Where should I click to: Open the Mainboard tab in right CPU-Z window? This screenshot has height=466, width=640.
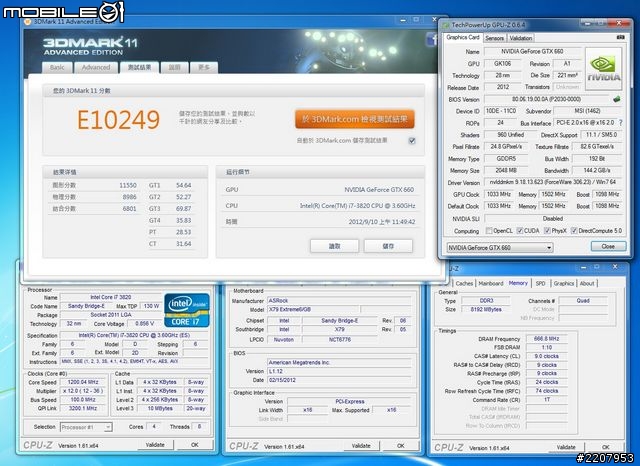coord(491,283)
